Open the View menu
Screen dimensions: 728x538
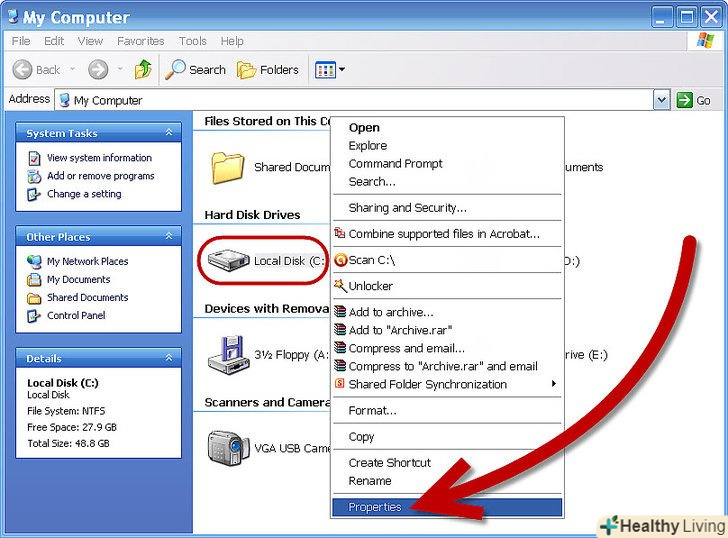90,41
